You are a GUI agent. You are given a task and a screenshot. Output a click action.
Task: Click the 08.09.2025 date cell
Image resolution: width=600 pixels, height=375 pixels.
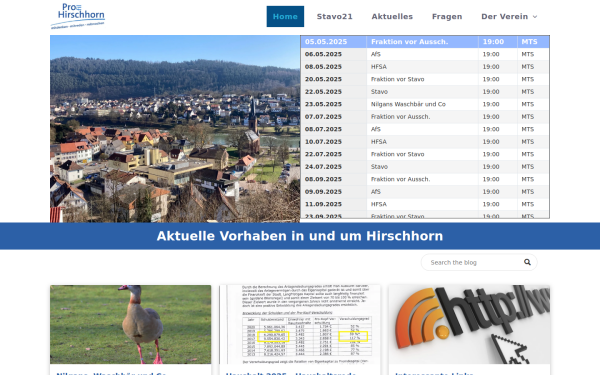point(334,179)
